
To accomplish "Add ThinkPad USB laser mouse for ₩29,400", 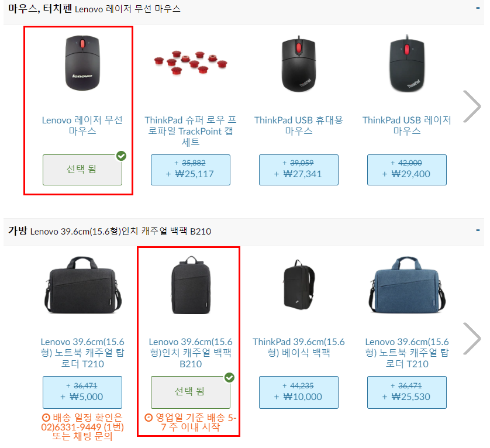I will 406,170.
